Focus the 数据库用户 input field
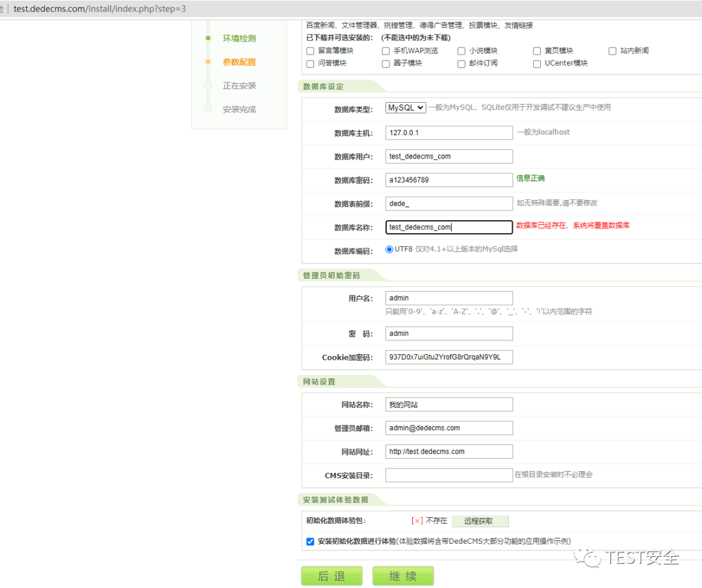The height and width of the screenshot is (588, 702). coord(449,157)
